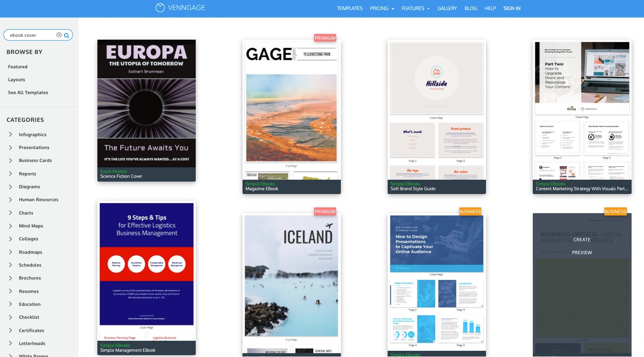Click Business badge on Presentations ebook template
644x357 pixels.
coord(470,211)
